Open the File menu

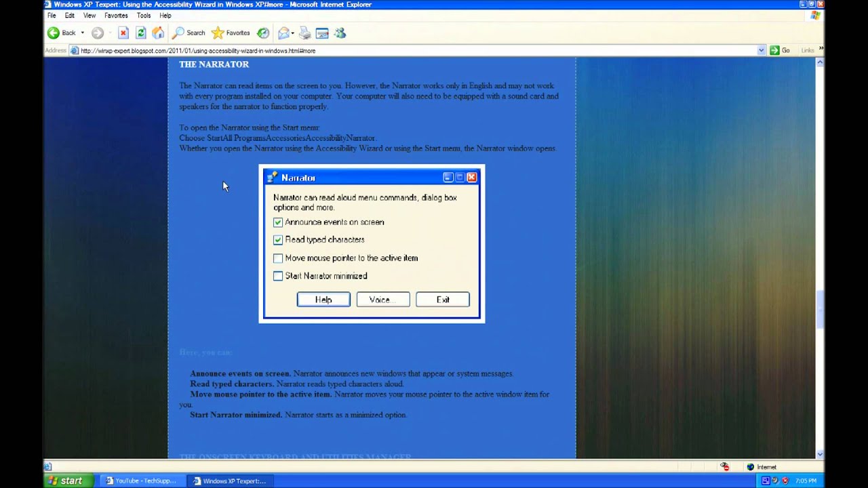point(52,15)
